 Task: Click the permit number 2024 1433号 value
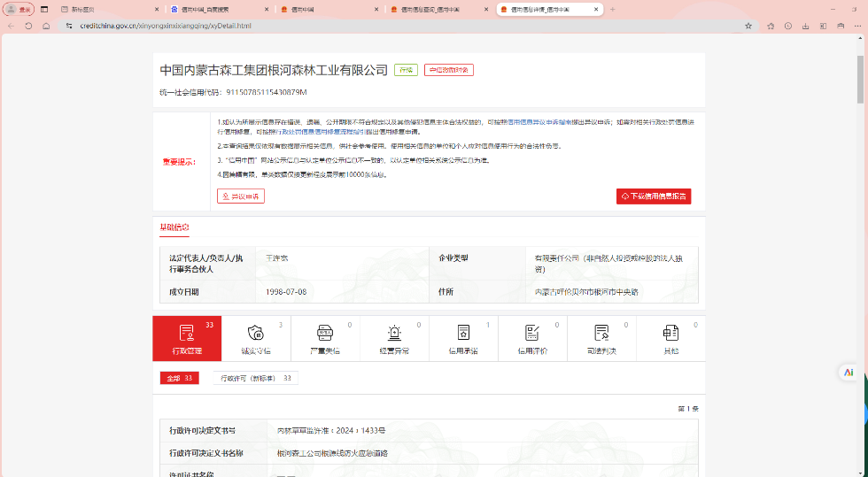(x=331, y=430)
